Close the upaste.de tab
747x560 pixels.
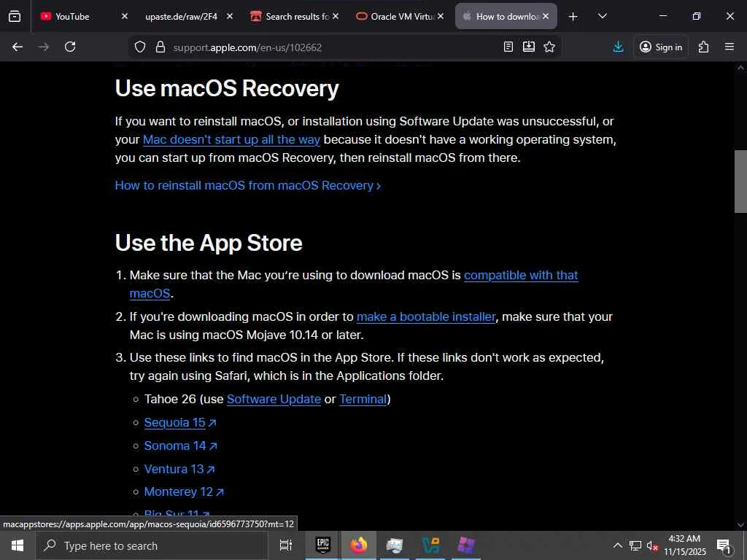(230, 16)
